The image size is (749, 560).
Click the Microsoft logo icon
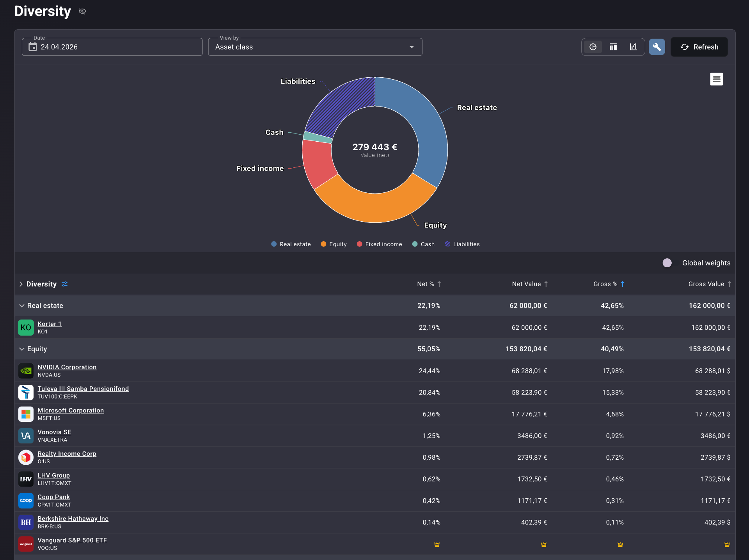(x=26, y=414)
